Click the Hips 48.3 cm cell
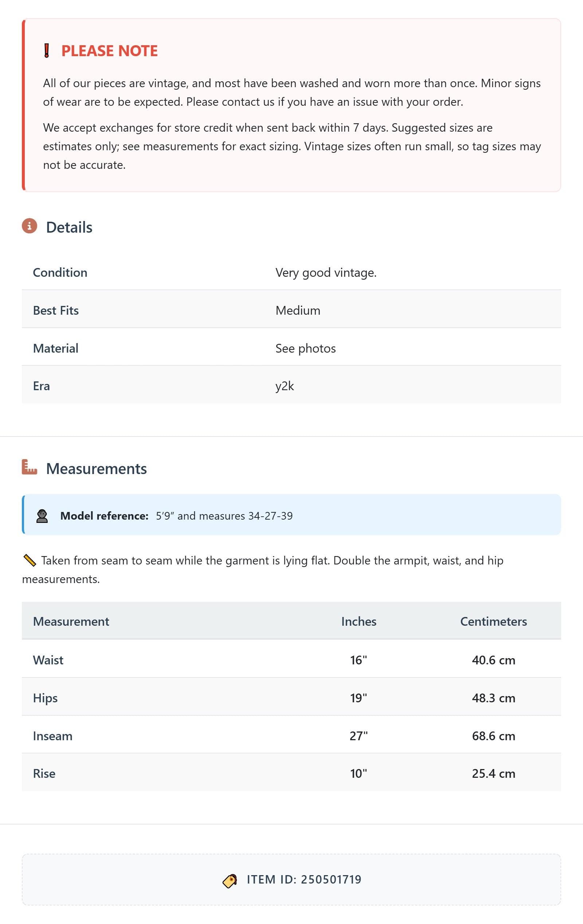This screenshot has height=924, width=583. click(493, 698)
